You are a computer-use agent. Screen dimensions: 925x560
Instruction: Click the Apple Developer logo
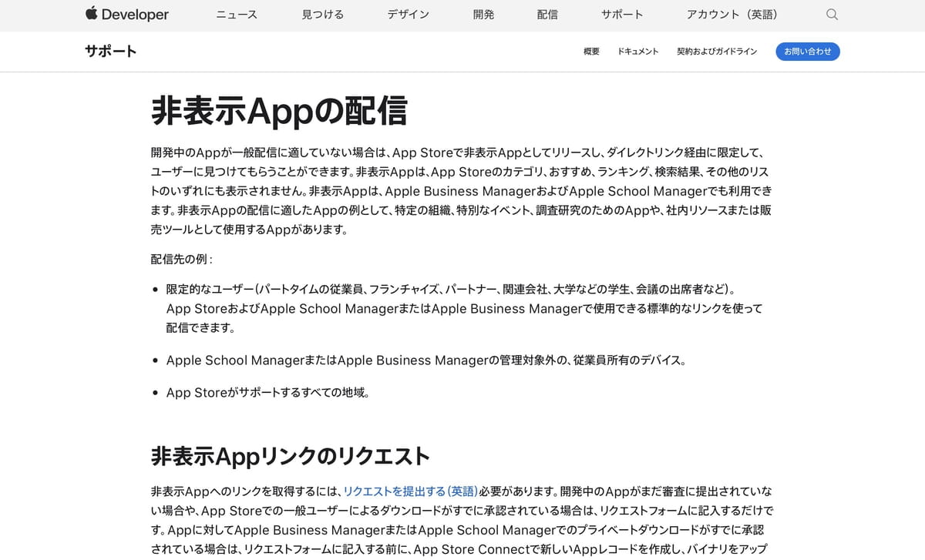pyautogui.click(x=127, y=14)
